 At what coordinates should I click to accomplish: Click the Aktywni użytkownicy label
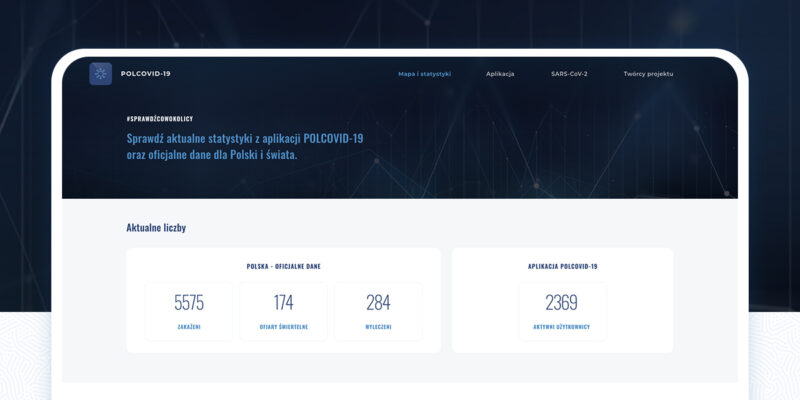[x=562, y=327]
